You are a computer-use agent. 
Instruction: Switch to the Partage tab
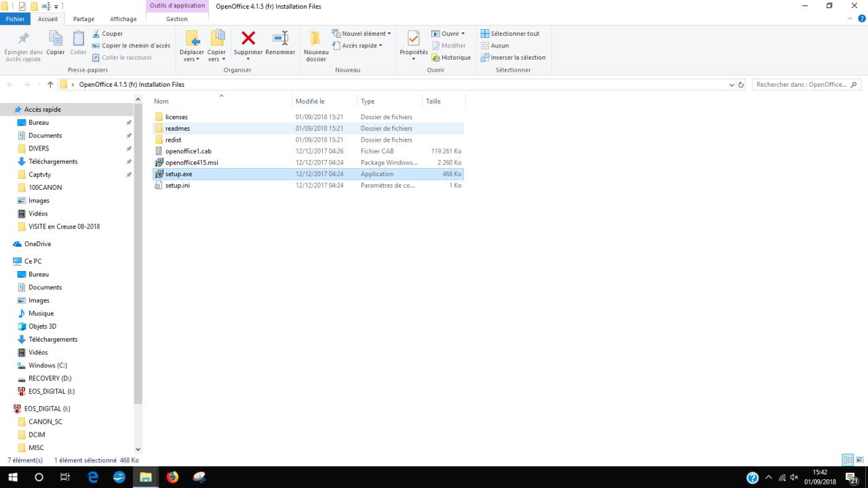tap(84, 19)
